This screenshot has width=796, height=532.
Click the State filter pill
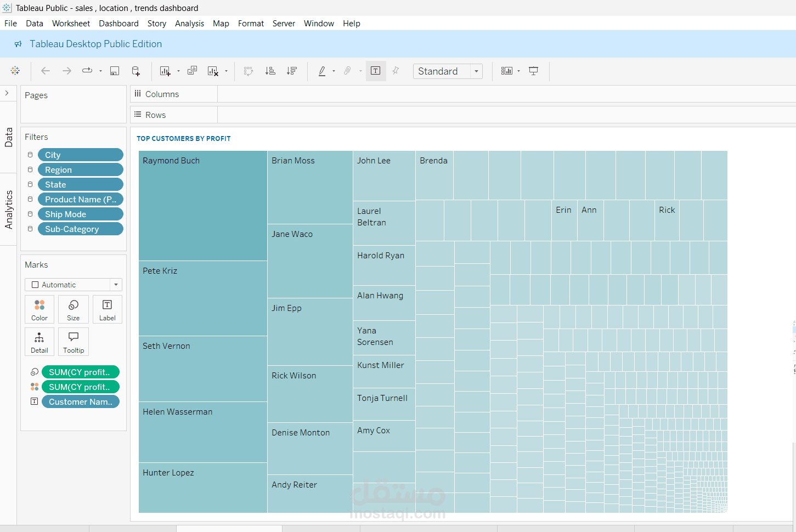click(x=81, y=185)
